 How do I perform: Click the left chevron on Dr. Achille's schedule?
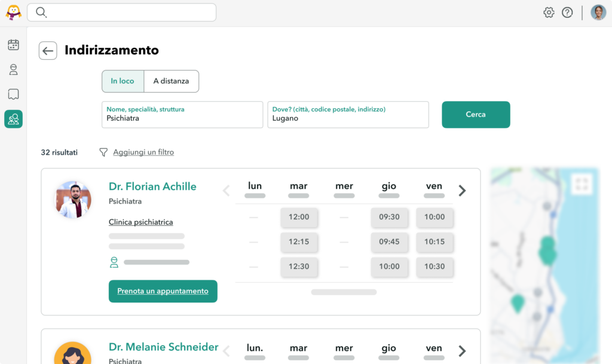click(x=227, y=190)
